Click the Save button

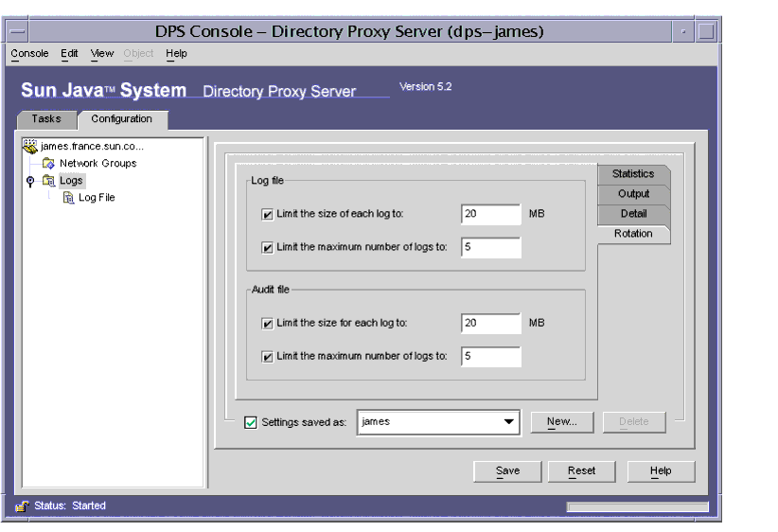tap(507, 471)
